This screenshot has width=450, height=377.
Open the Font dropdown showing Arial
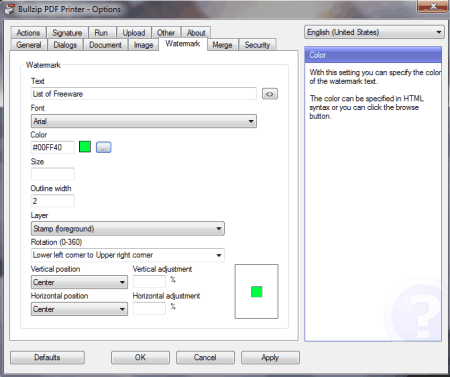click(x=144, y=121)
